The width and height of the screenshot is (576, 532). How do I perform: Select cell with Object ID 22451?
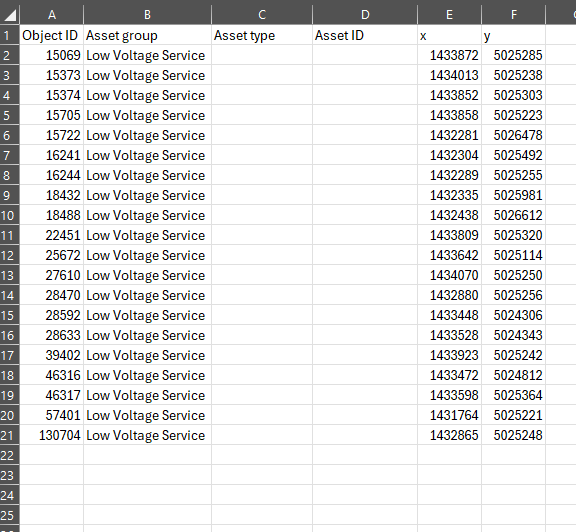(x=51, y=235)
